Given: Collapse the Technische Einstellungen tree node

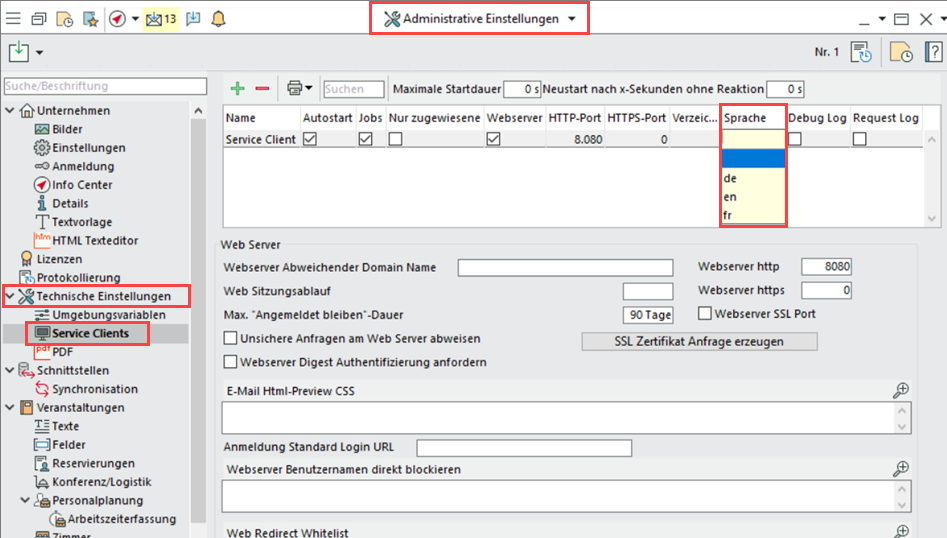Looking at the screenshot, I should [10, 296].
